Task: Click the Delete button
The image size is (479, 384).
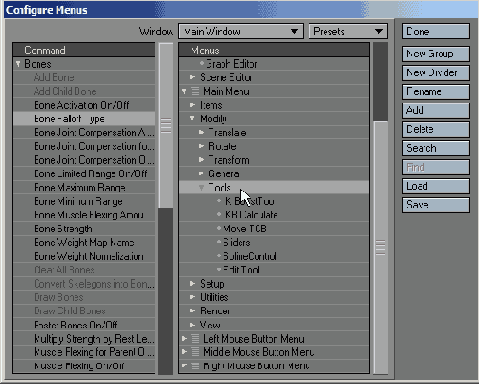Action: tap(436, 129)
